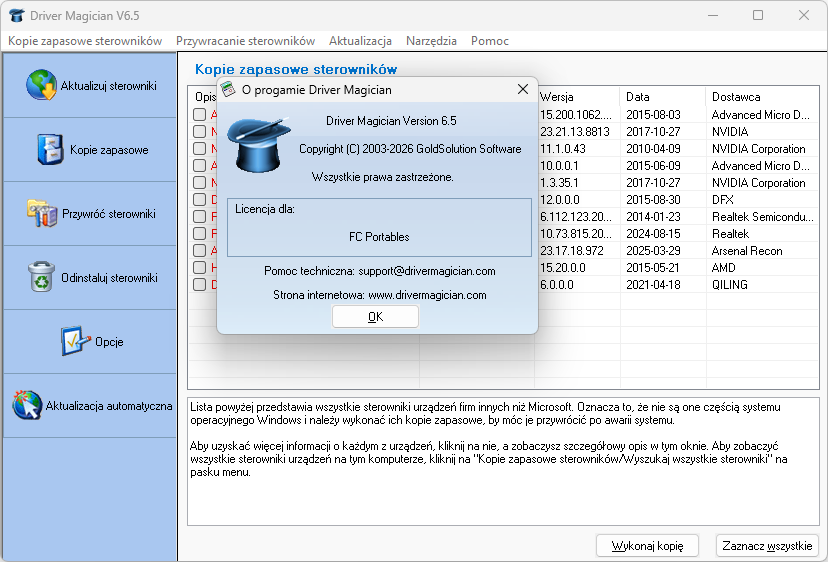
Task: Click inside the driver description text box
Action: click(503, 462)
